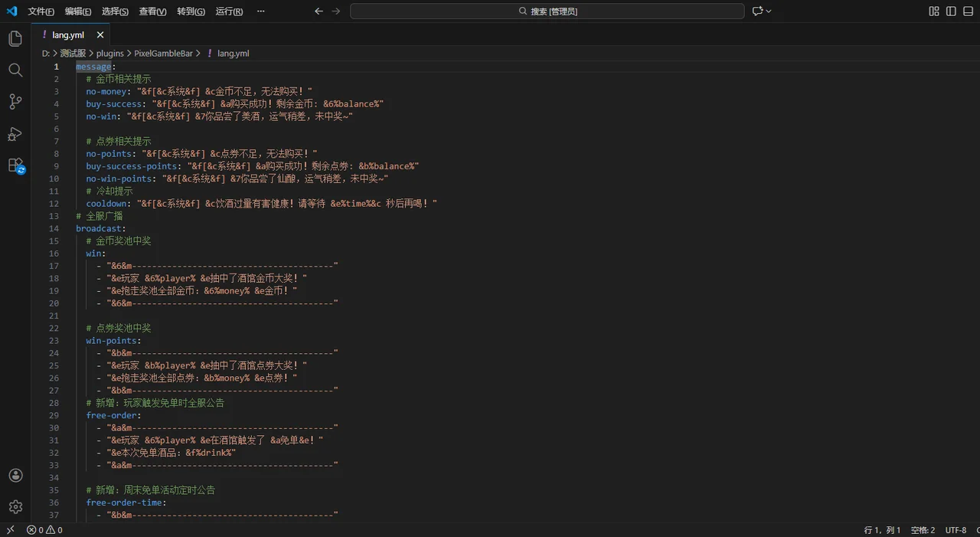Click the win: key on line 16

coord(96,253)
